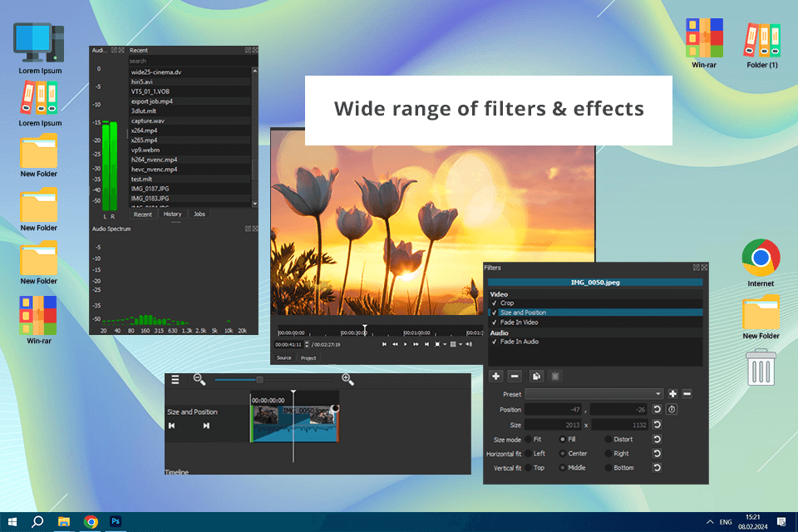Reset the Size mode setting
Viewport: 798px width, 532px height.
pos(657,440)
